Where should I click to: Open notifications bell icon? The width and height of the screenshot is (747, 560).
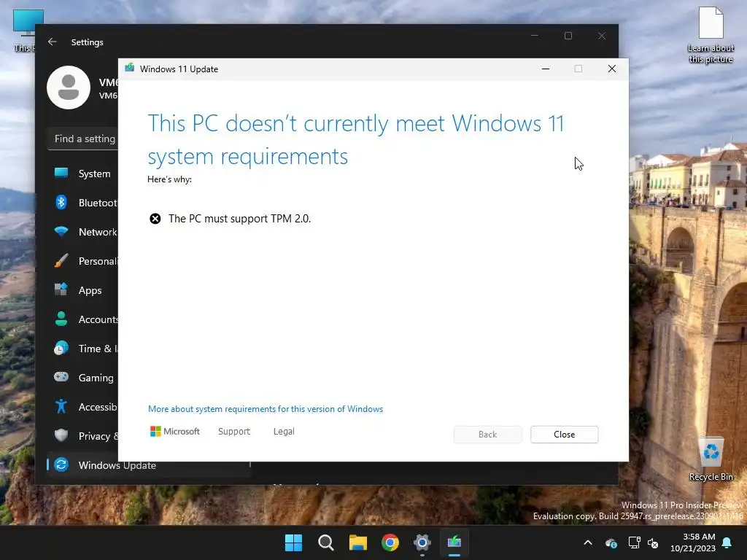[727, 542]
